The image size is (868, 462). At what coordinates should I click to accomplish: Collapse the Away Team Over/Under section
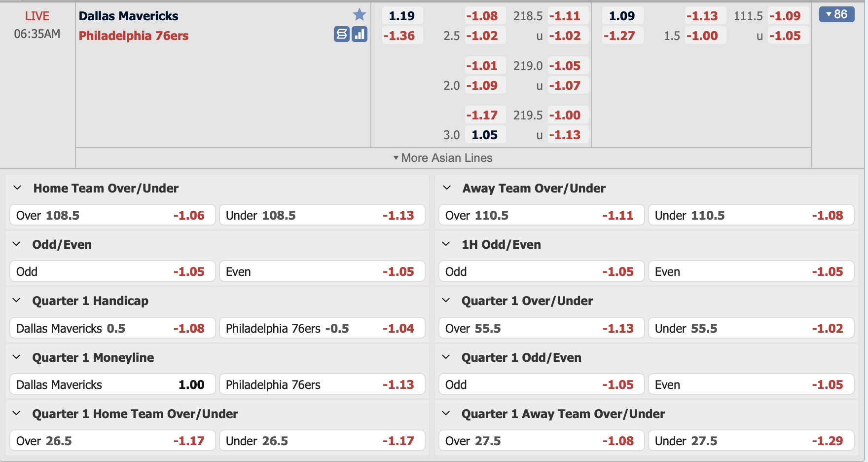[447, 188]
